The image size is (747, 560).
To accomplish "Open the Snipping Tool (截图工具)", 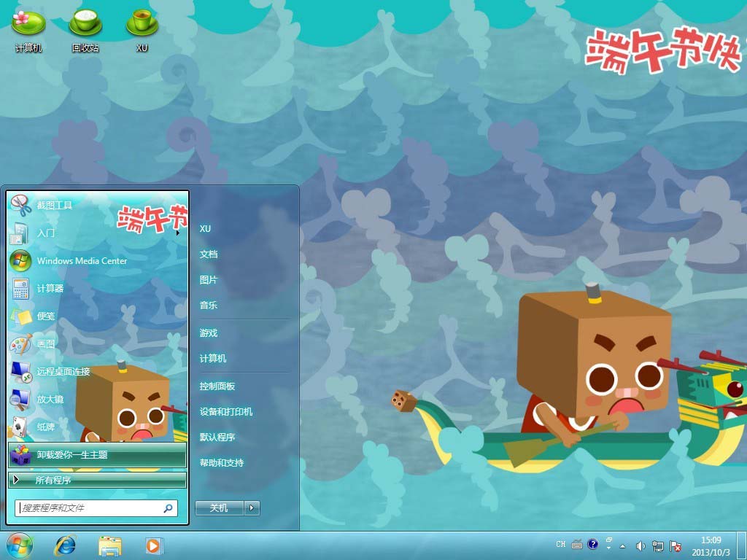I will pyautogui.click(x=54, y=206).
